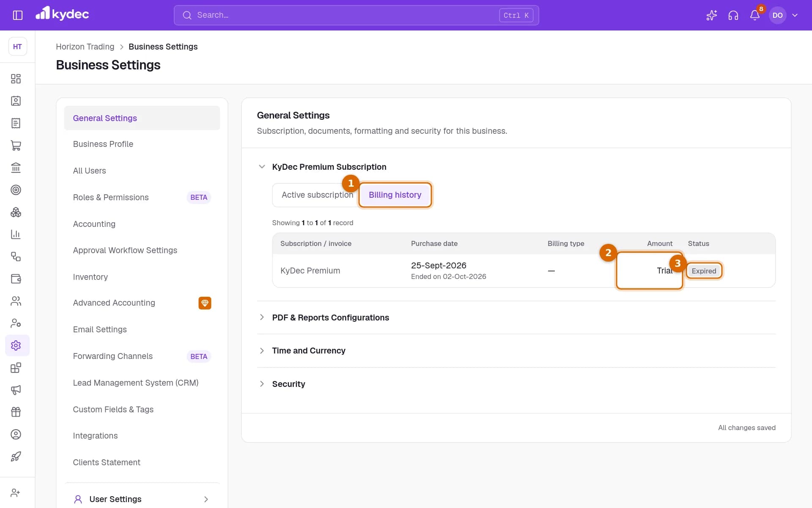Viewport: 812px width, 508px height.
Task: Click Billing type column header
Action: 566,243
